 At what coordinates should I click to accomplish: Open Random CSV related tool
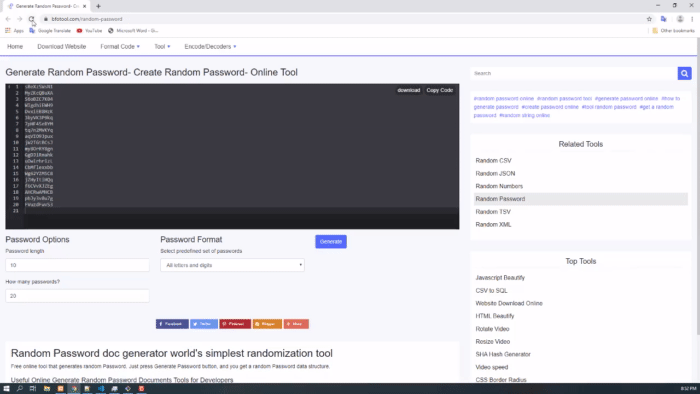tap(493, 161)
